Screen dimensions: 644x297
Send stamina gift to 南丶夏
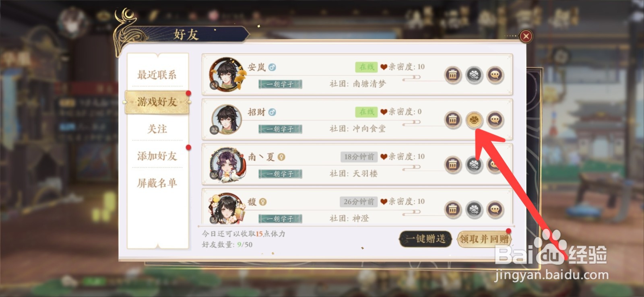[474, 165]
